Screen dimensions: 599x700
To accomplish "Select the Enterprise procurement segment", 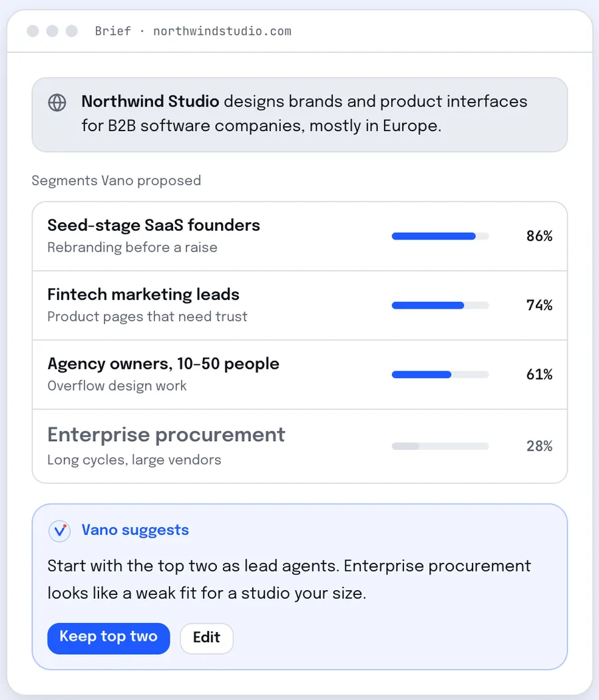I will tap(299, 446).
